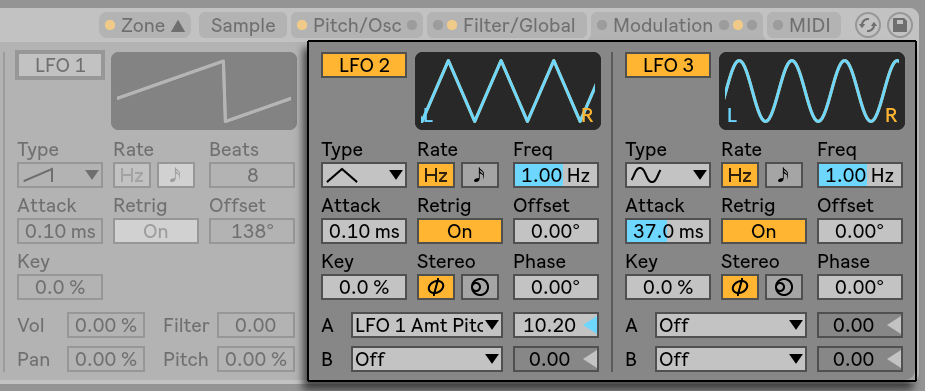This screenshot has height=391, width=925.
Task: Click LFO 1 Pitch 0.00 % field
Action: point(256,359)
